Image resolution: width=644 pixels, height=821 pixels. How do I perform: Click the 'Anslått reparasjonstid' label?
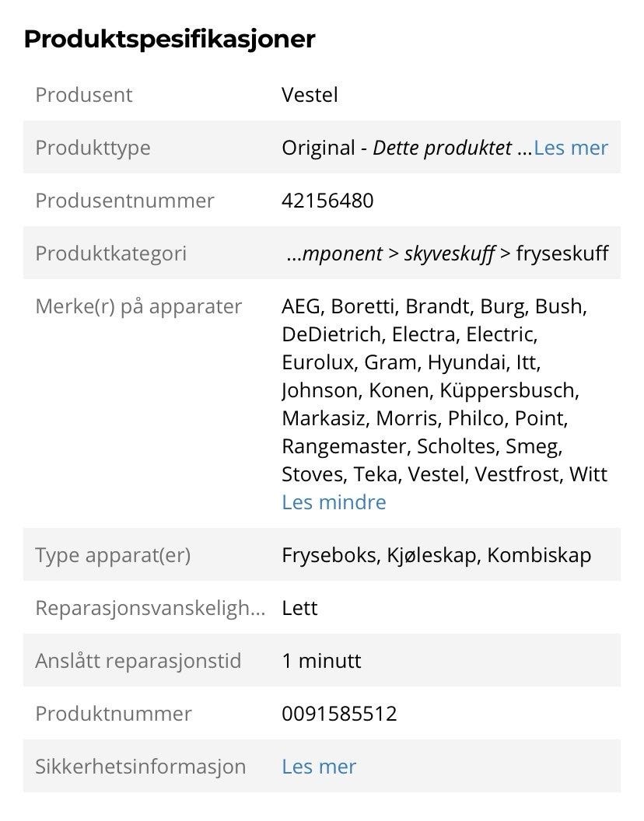[x=138, y=661]
